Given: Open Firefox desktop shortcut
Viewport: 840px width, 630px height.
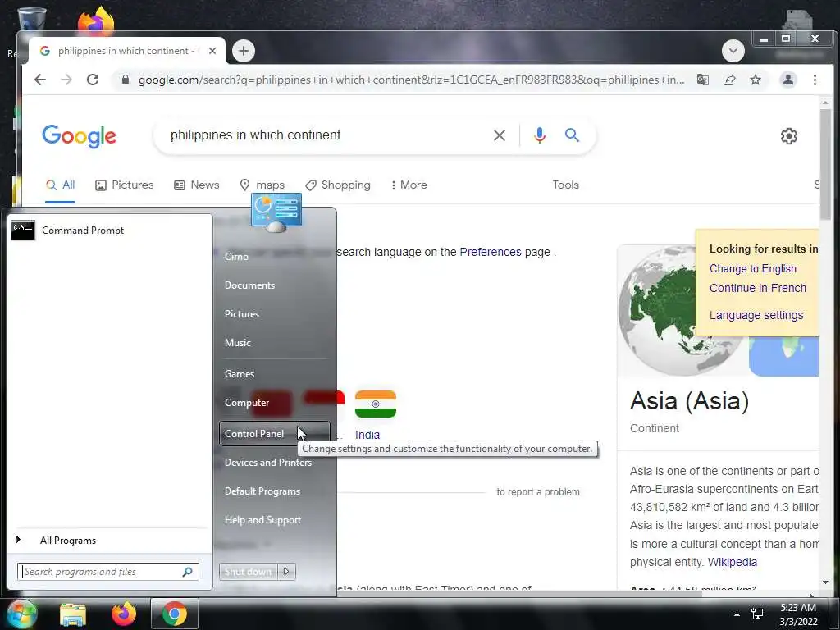Looking at the screenshot, I should [x=97, y=20].
